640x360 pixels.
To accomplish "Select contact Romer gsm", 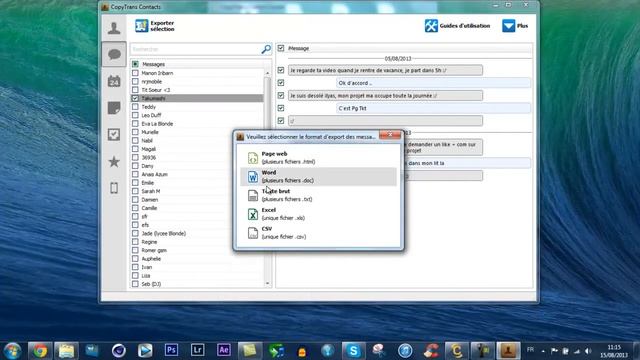I will point(154,250).
